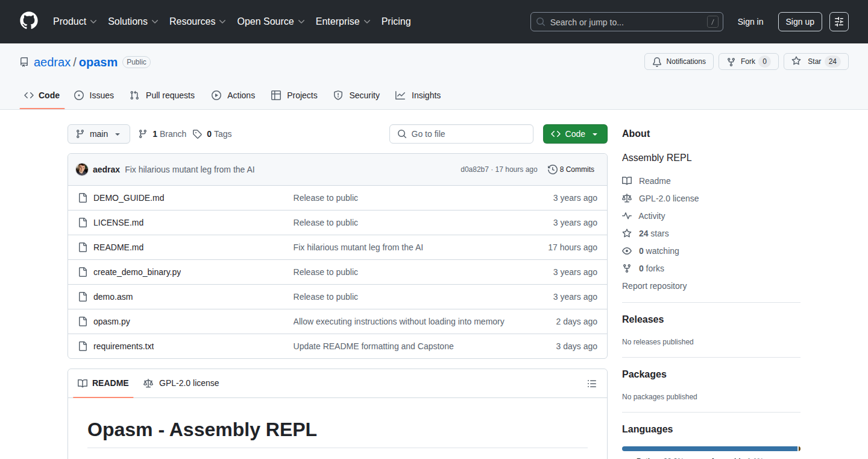Screen dimensions: 868x459
Task: Open the appearance settings icon in header
Action: (839, 22)
